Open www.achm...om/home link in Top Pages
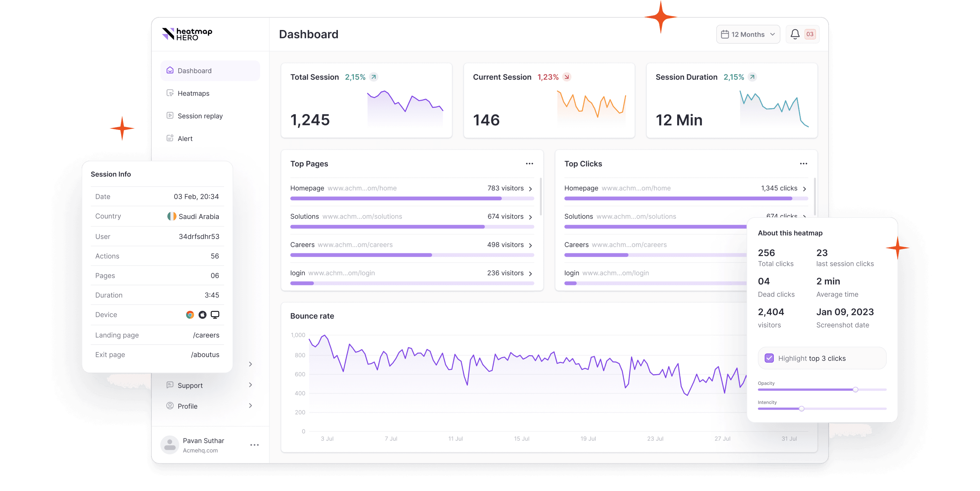The height and width of the screenshot is (491, 980). click(362, 188)
